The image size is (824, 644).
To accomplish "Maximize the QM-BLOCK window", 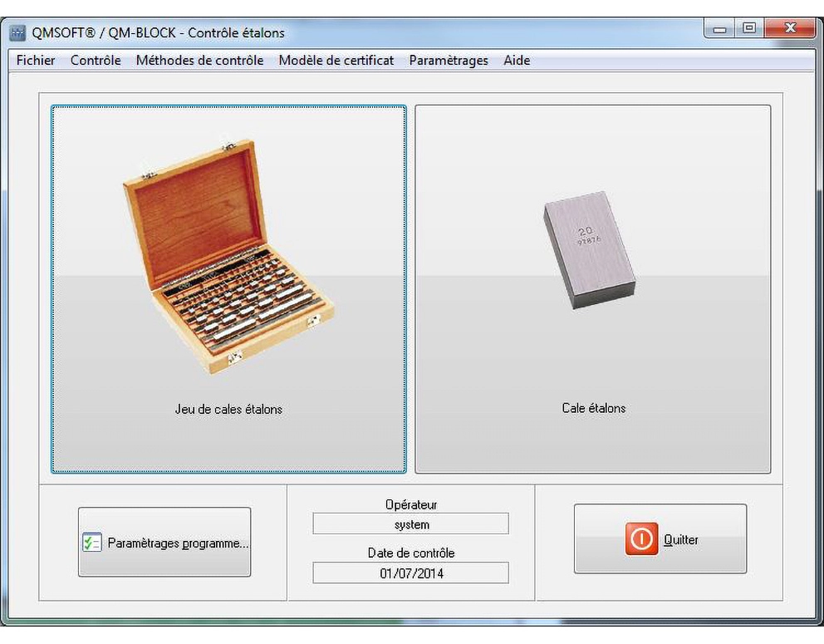I will pyautogui.click(x=749, y=28).
